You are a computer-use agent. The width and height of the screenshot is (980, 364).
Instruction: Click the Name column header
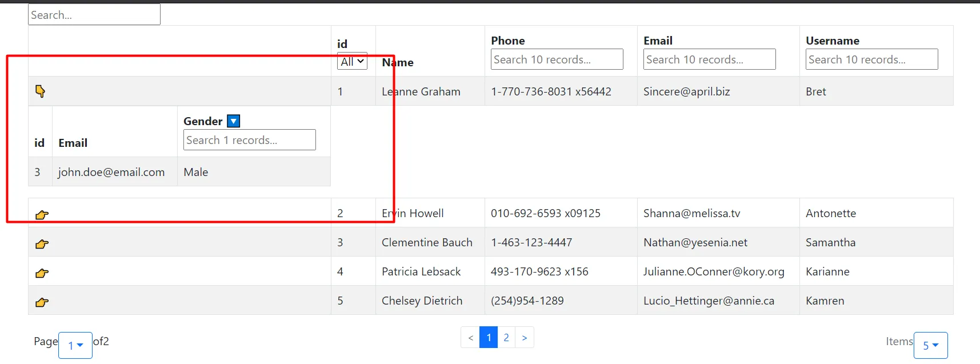pyautogui.click(x=398, y=62)
